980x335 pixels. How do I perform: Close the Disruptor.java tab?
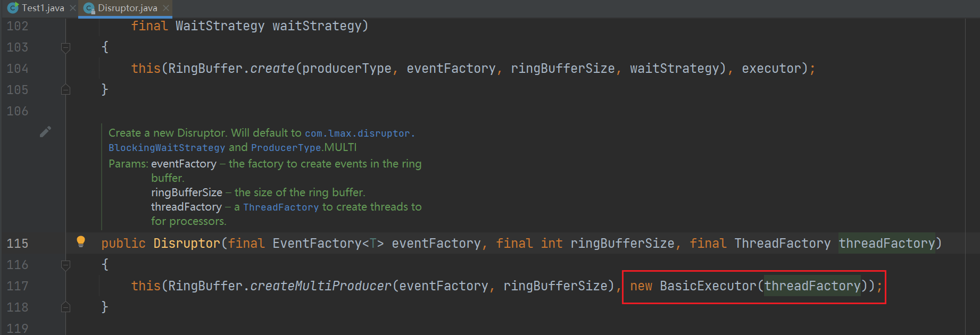pyautogui.click(x=166, y=8)
